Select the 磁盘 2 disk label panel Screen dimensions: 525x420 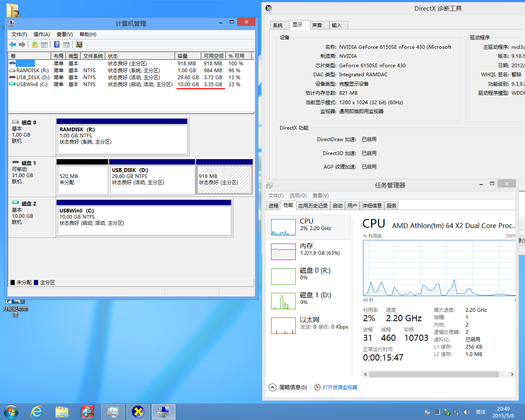32,217
